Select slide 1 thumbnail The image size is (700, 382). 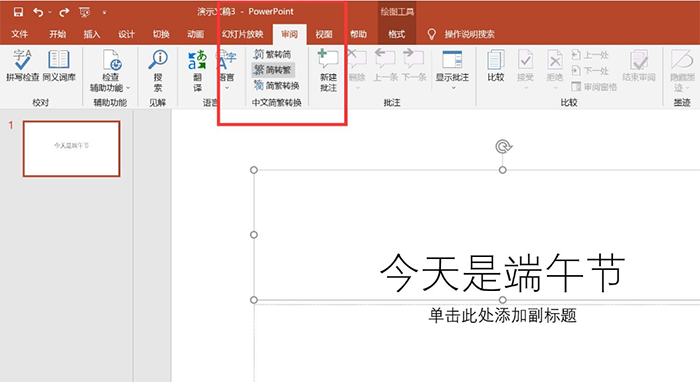pos(71,149)
